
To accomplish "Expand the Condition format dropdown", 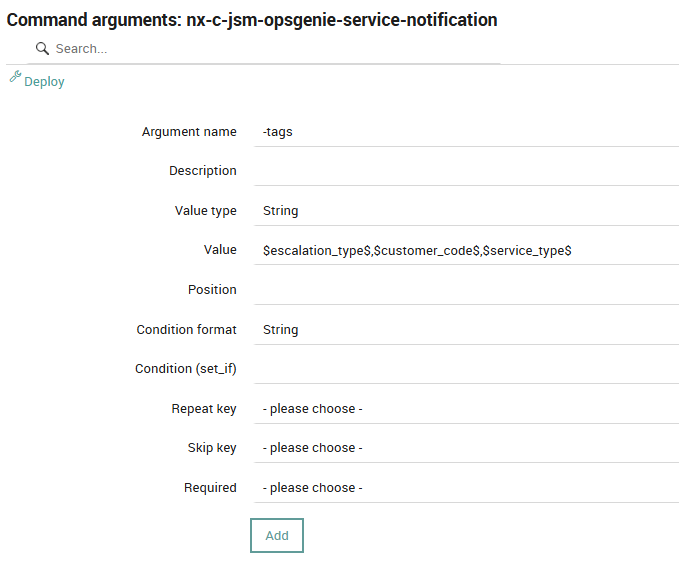I will pos(465,329).
